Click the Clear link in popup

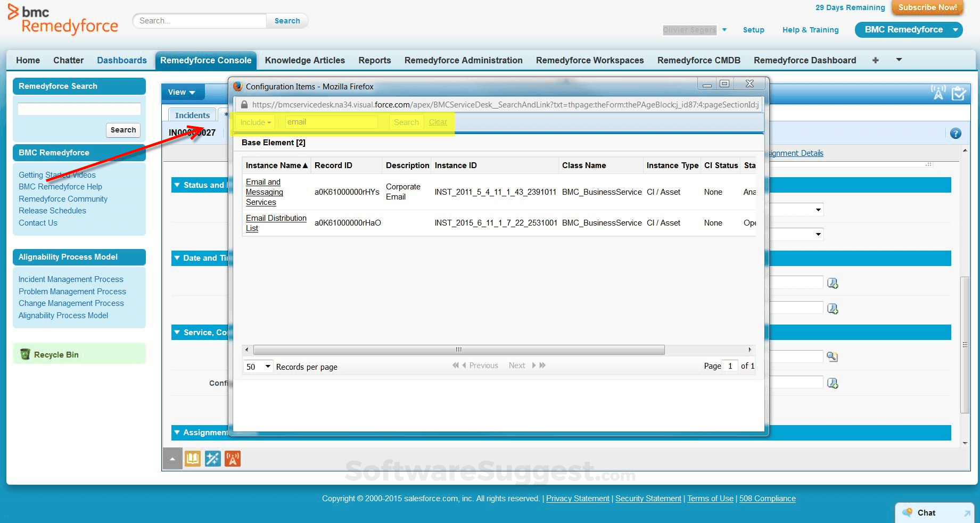[x=438, y=122]
